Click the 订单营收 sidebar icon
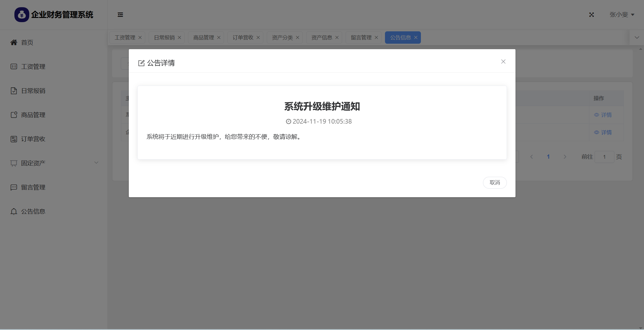This screenshot has height=330, width=644. pos(14,139)
